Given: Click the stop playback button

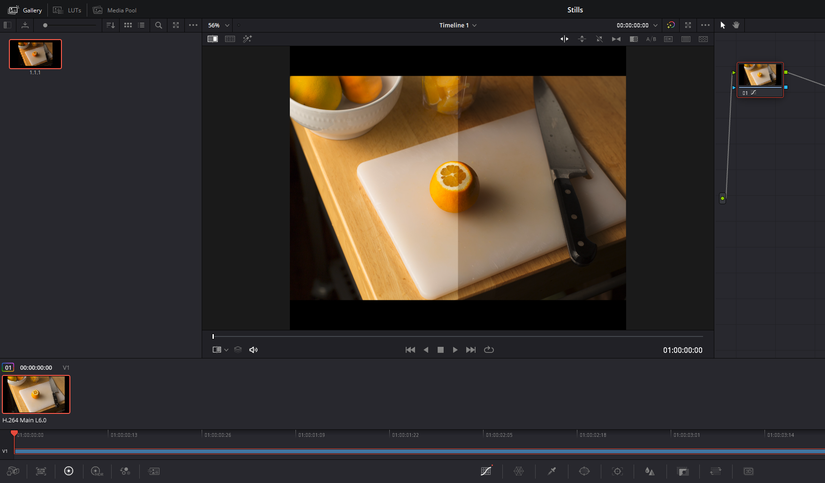Looking at the screenshot, I should point(440,350).
